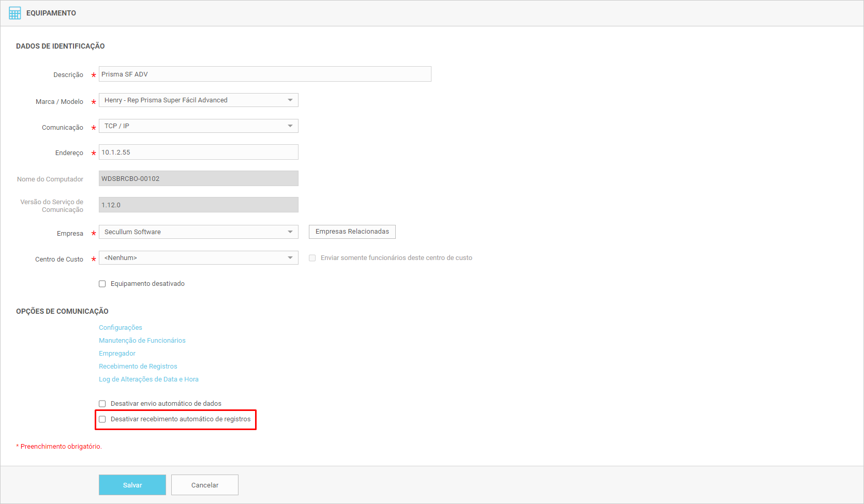Open Recebimento de Registros link
This screenshot has height=504, width=864.
tap(138, 366)
